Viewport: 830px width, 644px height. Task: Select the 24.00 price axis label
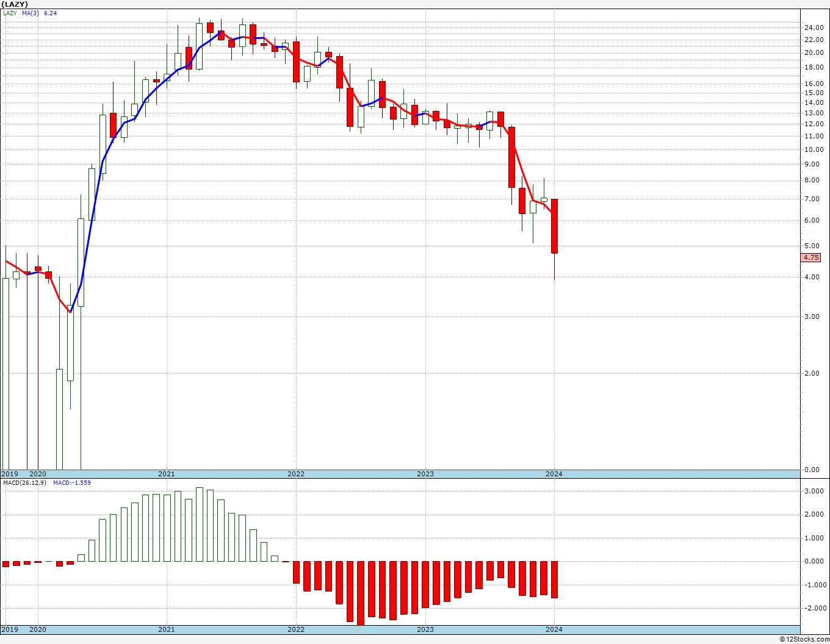pyautogui.click(x=814, y=27)
